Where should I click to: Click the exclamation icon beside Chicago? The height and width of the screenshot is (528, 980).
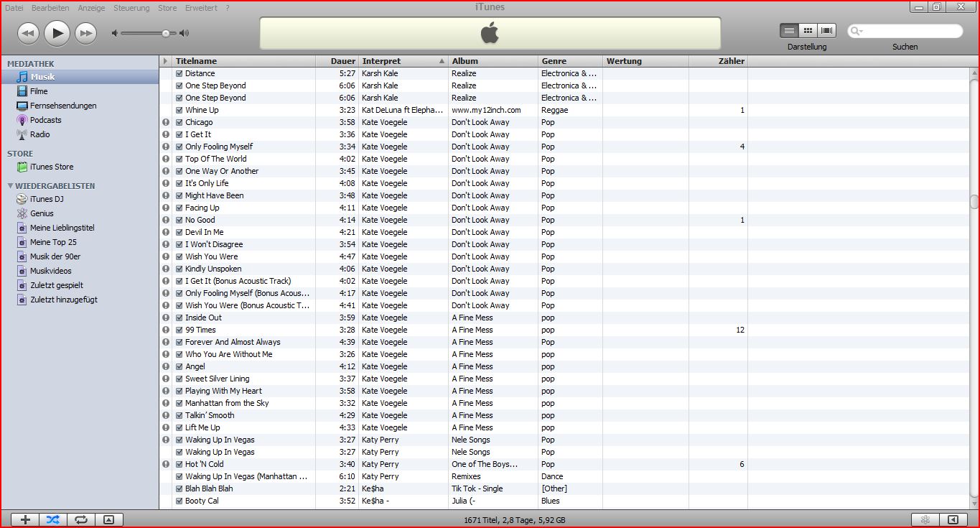click(x=166, y=122)
